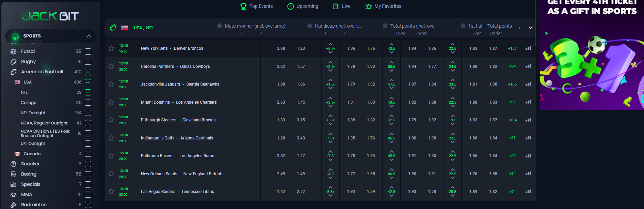Collapse the USA NFL league panel
Viewport: 644px width, 209px height.
pyautogui.click(x=530, y=28)
